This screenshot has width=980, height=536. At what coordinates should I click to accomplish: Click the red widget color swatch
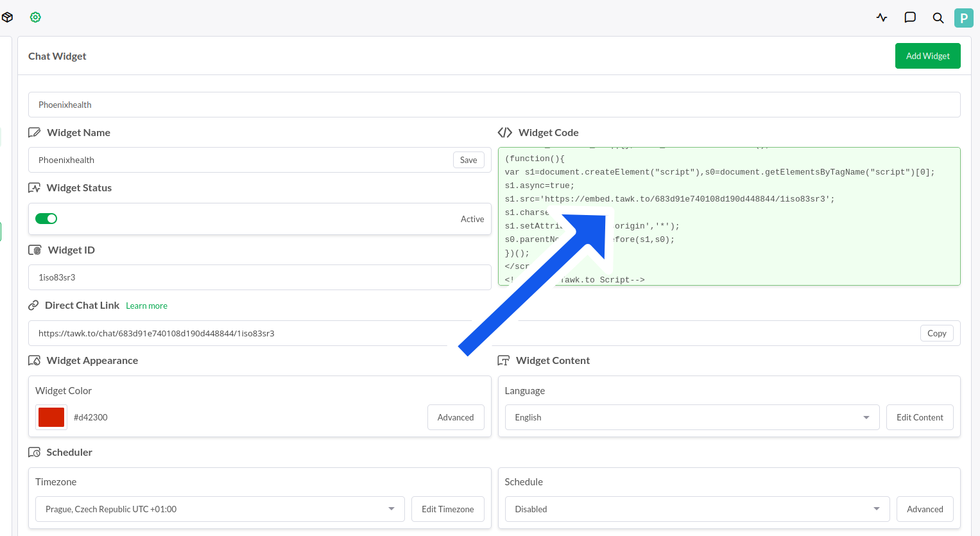[x=51, y=417]
